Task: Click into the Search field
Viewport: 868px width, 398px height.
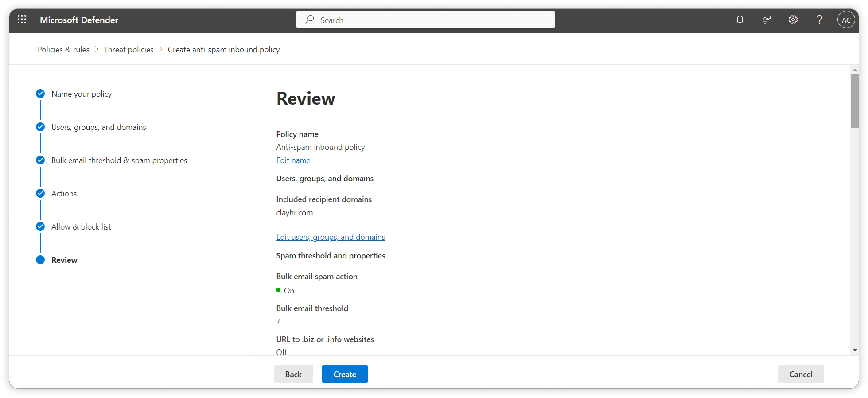Action: [x=431, y=20]
